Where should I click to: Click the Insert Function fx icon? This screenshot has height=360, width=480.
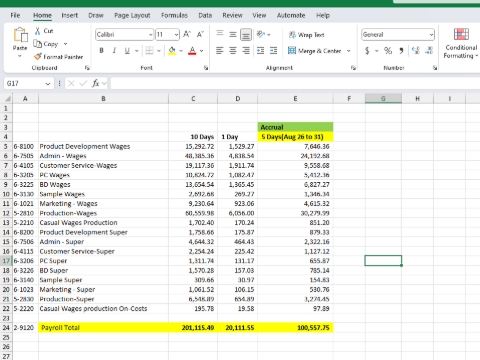(95, 83)
